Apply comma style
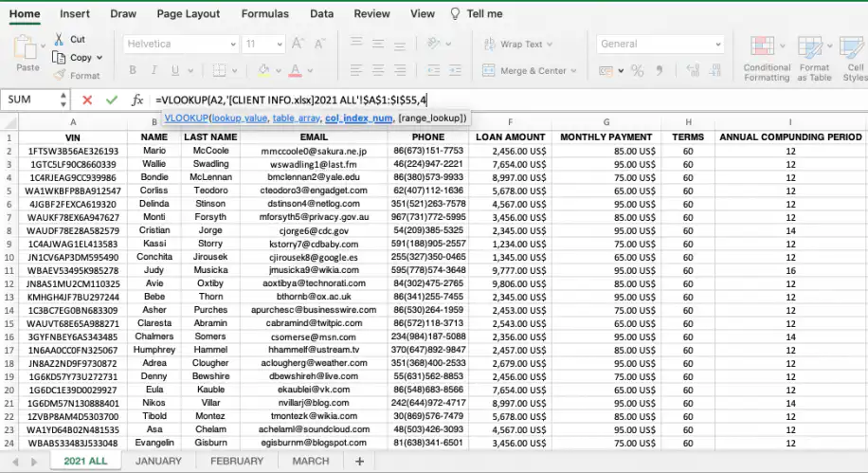868x473 pixels. click(659, 70)
